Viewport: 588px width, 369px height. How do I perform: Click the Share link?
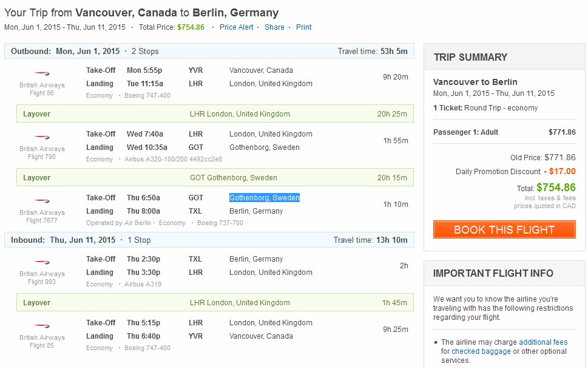click(274, 27)
